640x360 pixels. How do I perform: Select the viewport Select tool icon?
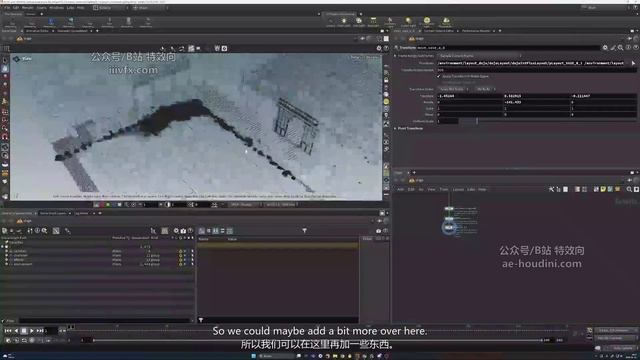pos(5,60)
